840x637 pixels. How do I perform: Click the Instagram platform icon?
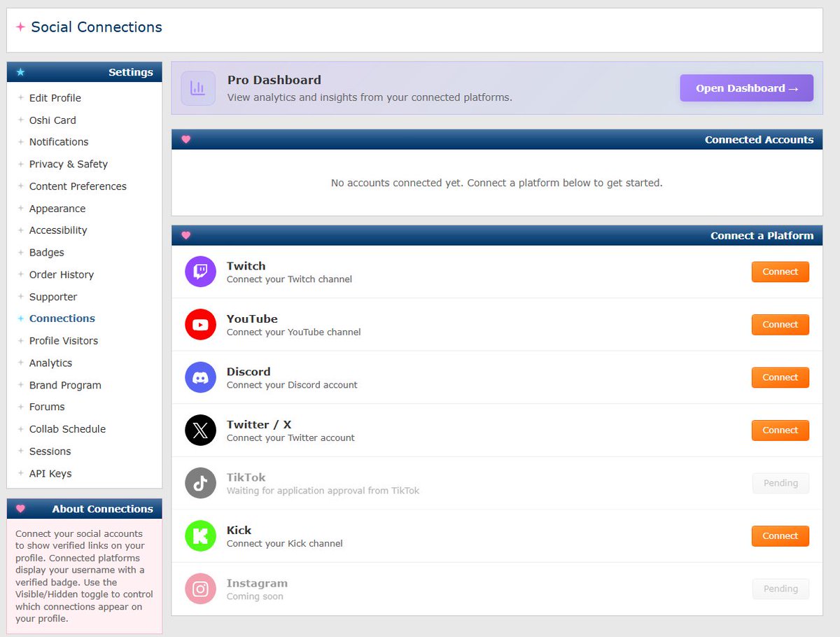[x=200, y=589]
